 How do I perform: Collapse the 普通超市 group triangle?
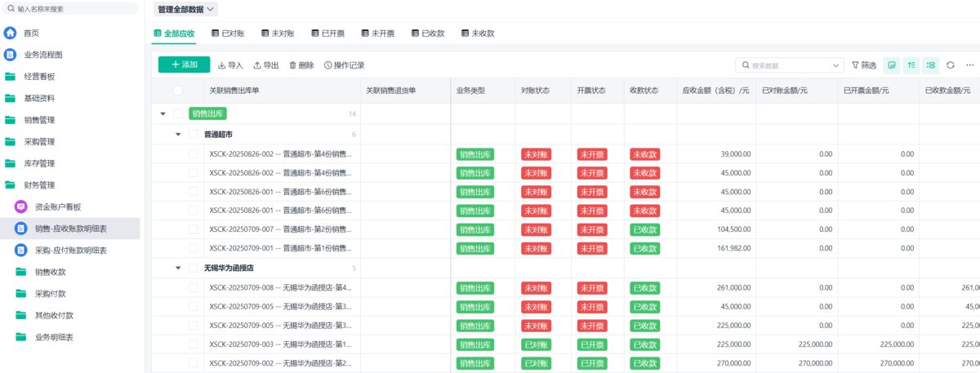tap(178, 135)
